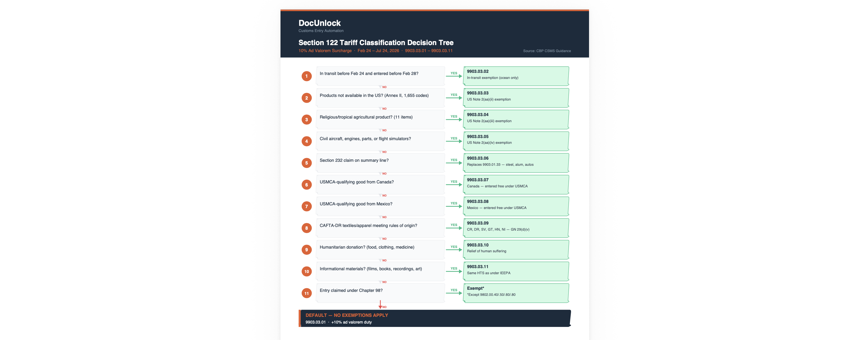Click the step 11 orange badge
Viewport: 868px width, 340px height.
click(x=306, y=293)
